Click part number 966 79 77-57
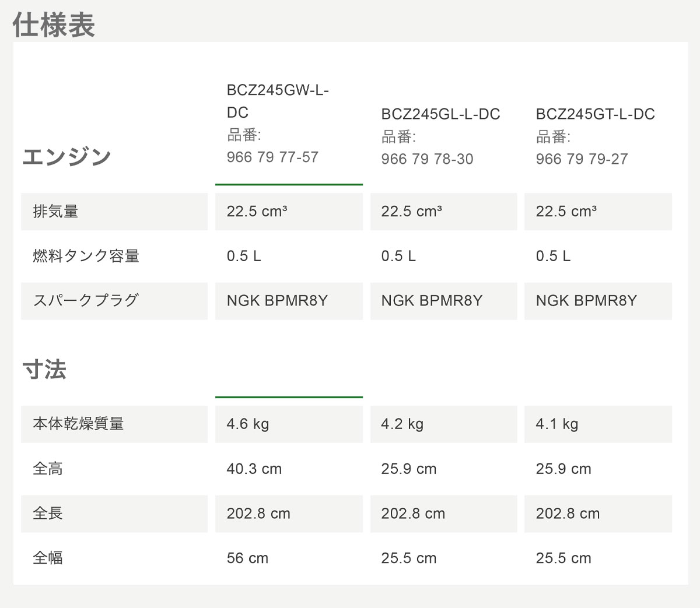 click(x=272, y=157)
